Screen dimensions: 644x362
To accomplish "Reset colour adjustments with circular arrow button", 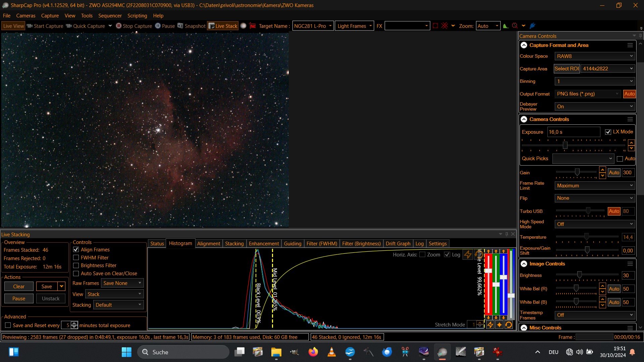I will pos(508,325).
